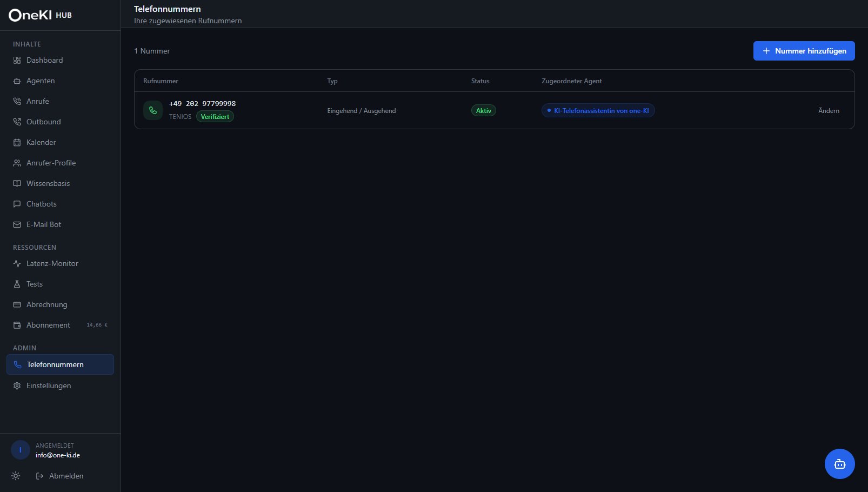Click the Status column header
This screenshot has width=868, height=492.
480,81
